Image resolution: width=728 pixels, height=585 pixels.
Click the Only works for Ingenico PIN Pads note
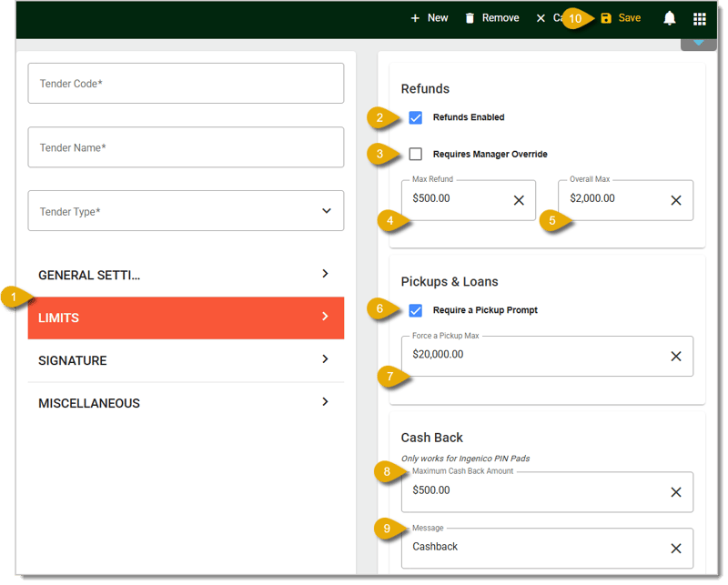pos(465,459)
